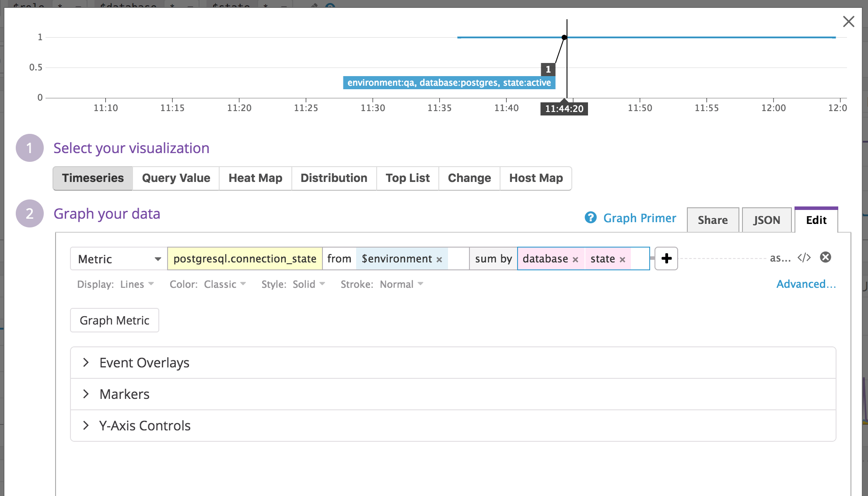Viewport: 868px width, 496px height.
Task: Select the Top List visualization
Action: tap(407, 178)
